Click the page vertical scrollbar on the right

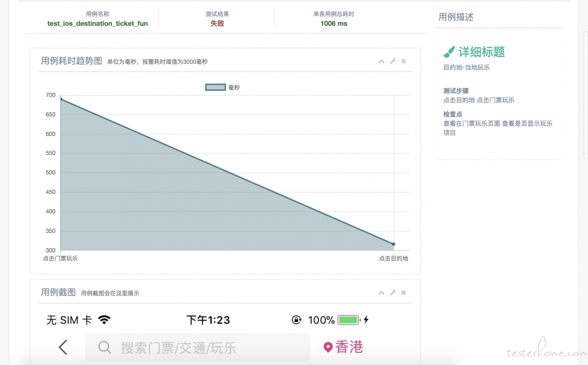586,95
